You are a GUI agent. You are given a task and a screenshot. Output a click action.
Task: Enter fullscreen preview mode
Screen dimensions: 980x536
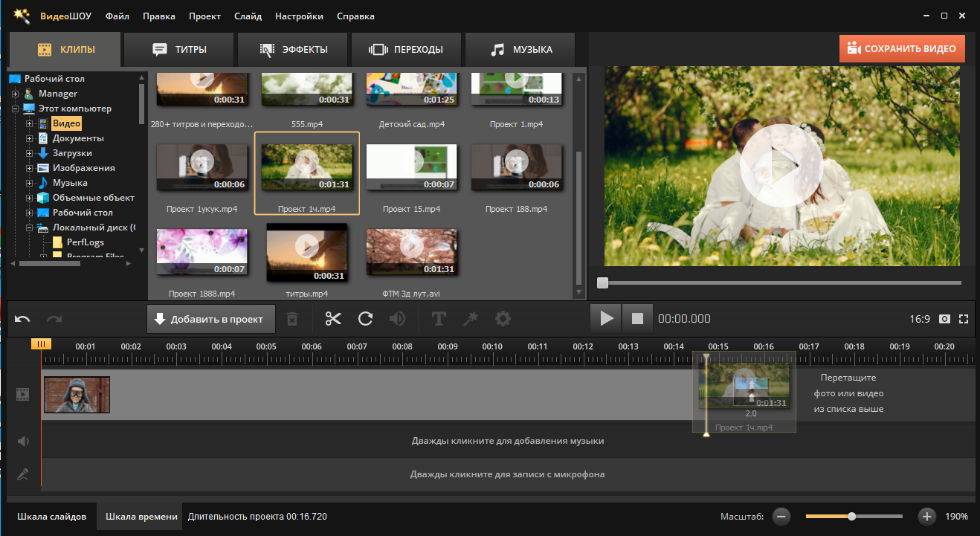[964, 319]
